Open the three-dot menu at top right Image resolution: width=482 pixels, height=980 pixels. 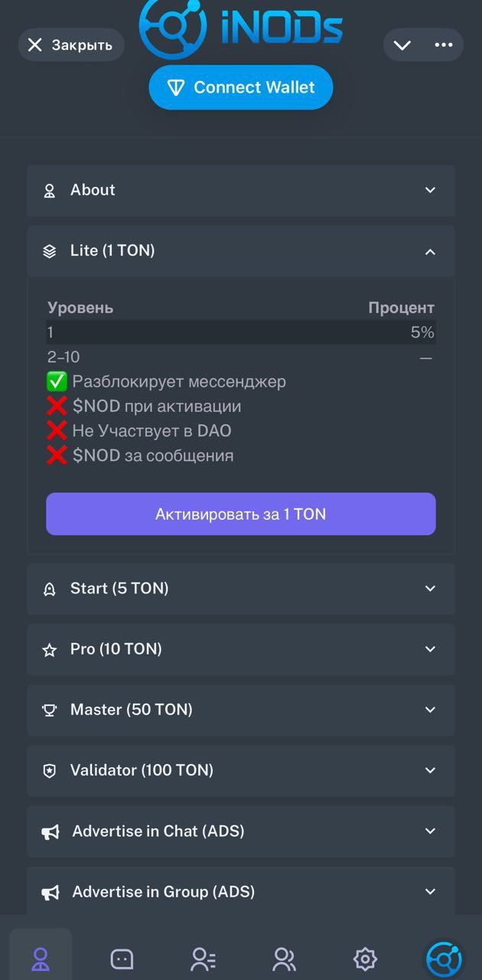click(444, 45)
